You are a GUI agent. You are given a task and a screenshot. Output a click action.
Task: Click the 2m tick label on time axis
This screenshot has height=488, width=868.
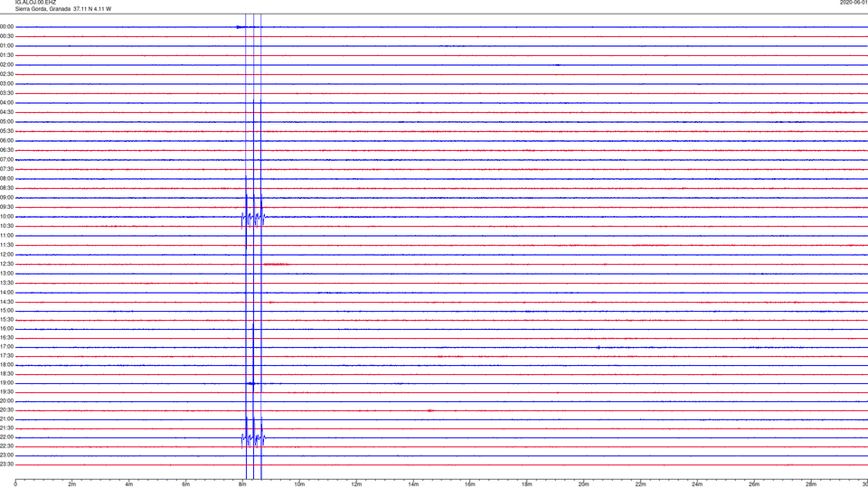pos(72,484)
